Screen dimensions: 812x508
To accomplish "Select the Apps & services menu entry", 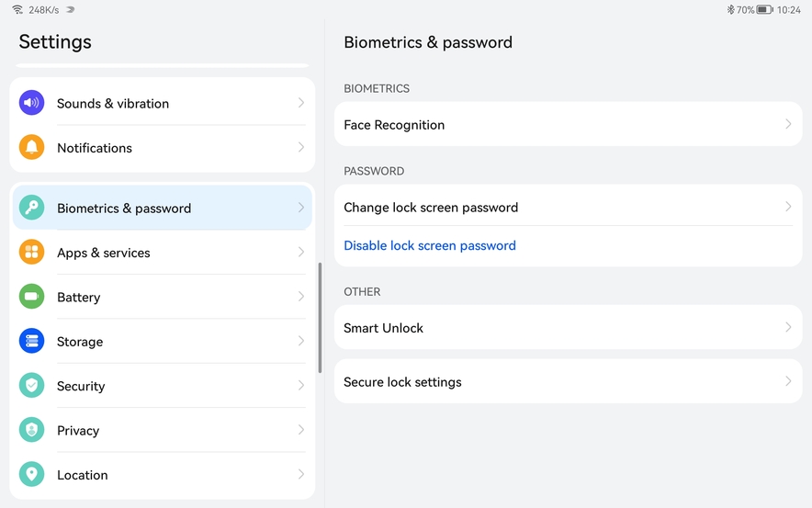I will coord(104,253).
